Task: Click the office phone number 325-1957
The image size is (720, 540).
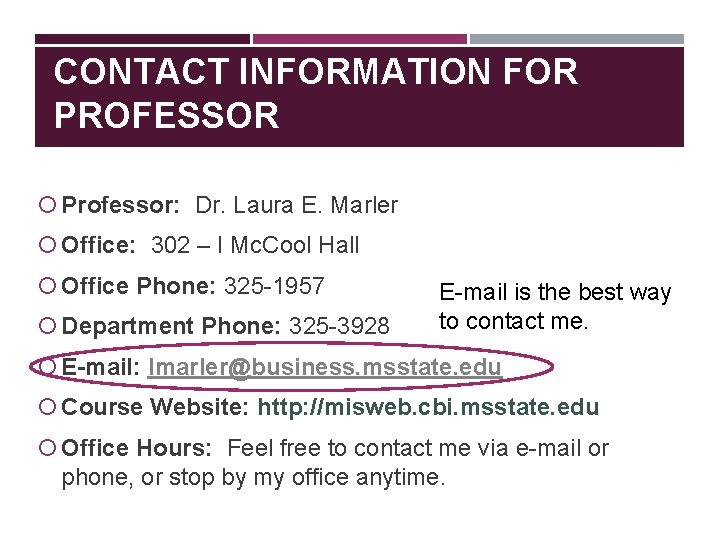Action: [274, 286]
